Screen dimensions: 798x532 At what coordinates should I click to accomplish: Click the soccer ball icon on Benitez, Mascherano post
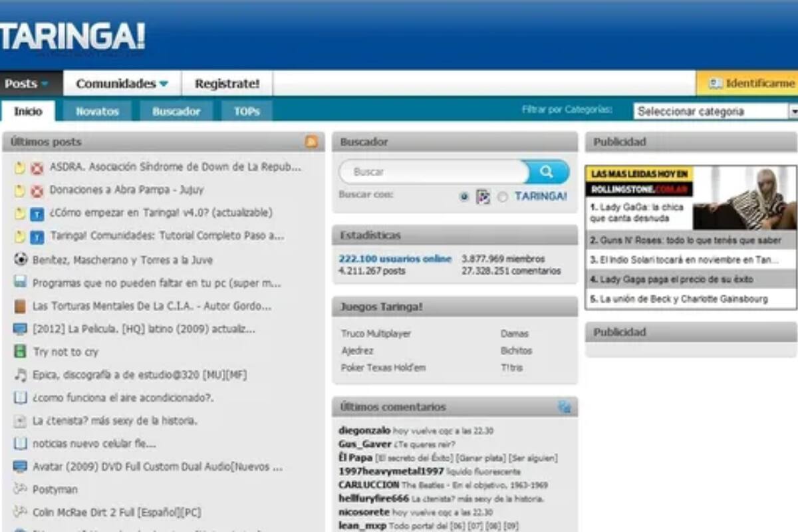tap(21, 259)
